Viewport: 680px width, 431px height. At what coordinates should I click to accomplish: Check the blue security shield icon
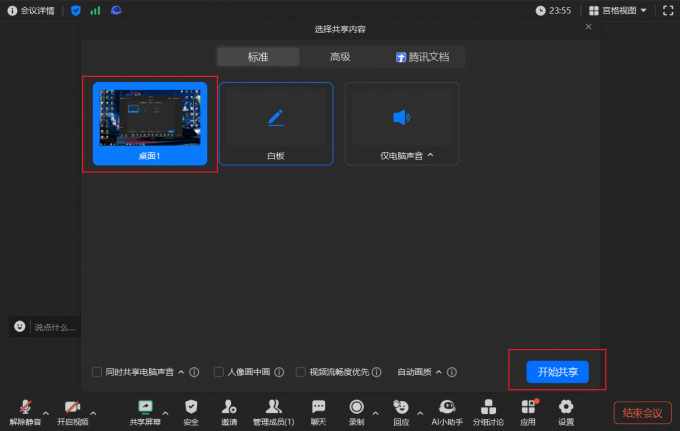click(76, 10)
